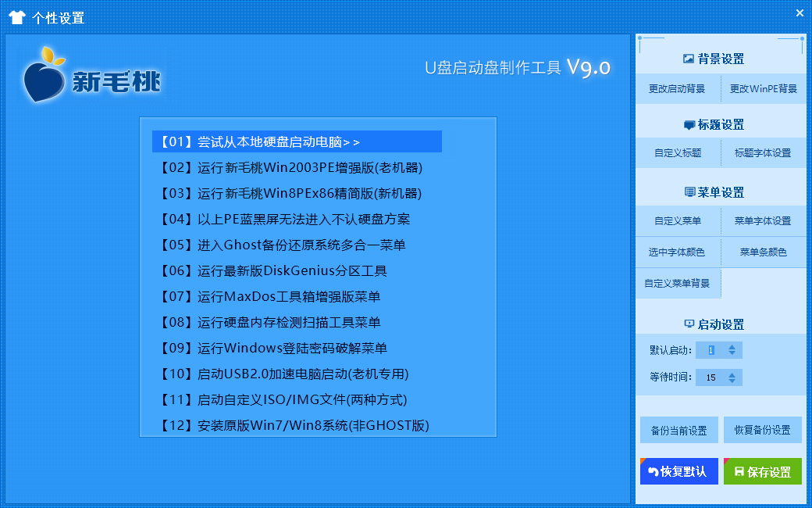Increase 默认启动 value with up arrow

(732, 347)
